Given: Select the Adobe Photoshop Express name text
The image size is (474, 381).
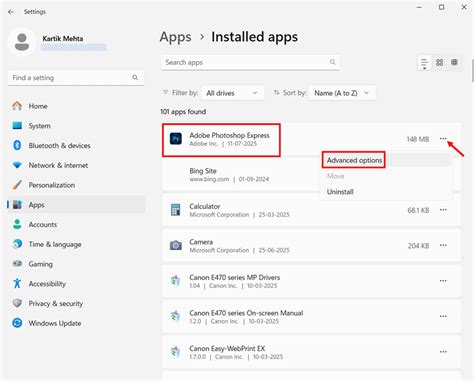Looking at the screenshot, I should [229, 135].
